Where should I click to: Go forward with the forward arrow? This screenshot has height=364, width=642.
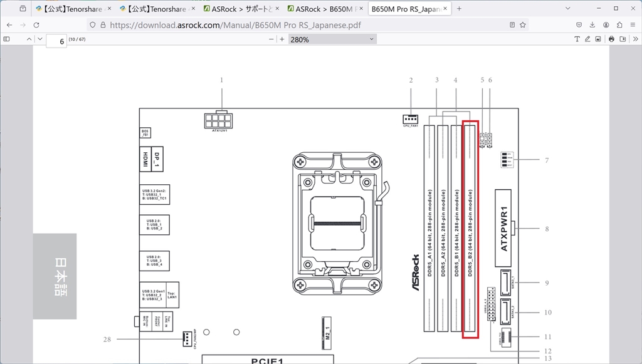point(23,25)
